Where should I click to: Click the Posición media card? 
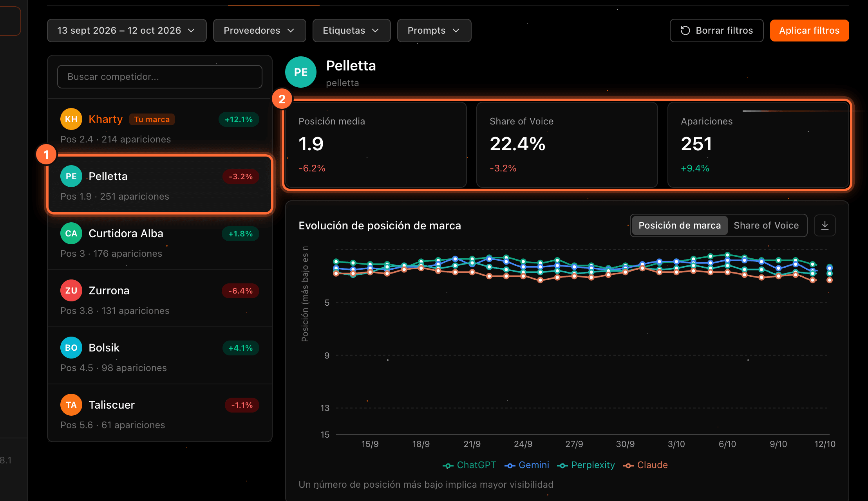[376, 145]
